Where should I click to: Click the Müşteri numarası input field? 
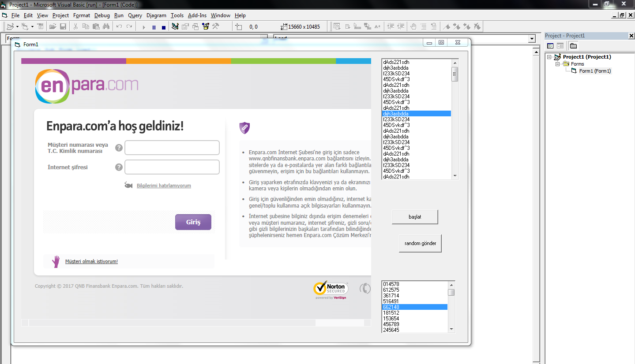pos(172,148)
